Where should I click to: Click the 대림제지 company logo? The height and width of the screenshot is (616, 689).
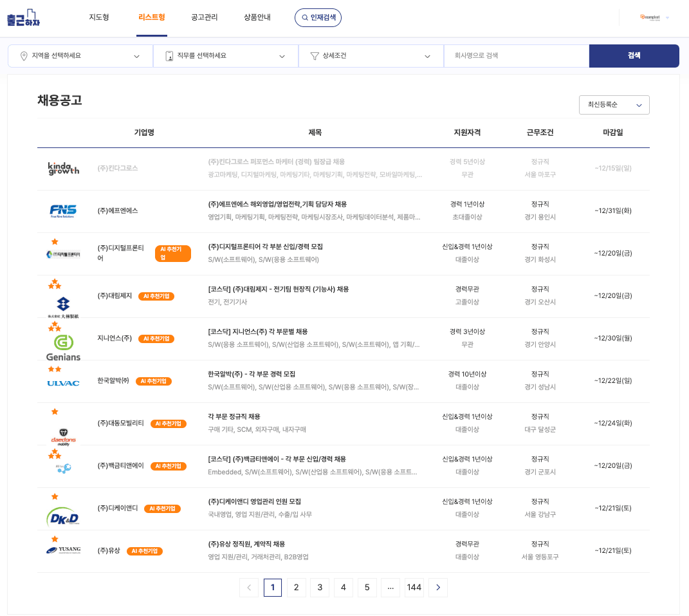pos(63,307)
